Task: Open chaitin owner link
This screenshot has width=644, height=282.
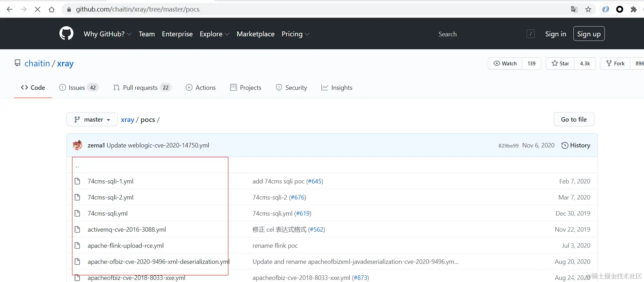Action: [x=37, y=63]
